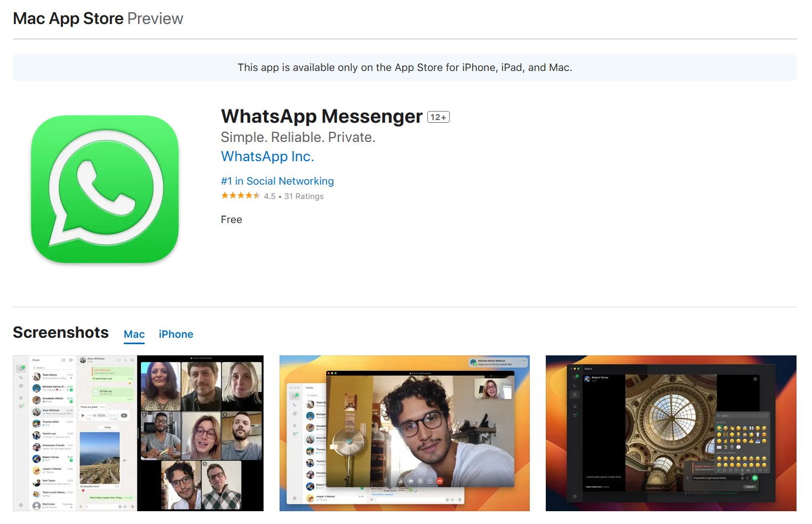The width and height of the screenshot is (812, 524).
Task: Click the orange star rating icons
Action: coord(241,196)
